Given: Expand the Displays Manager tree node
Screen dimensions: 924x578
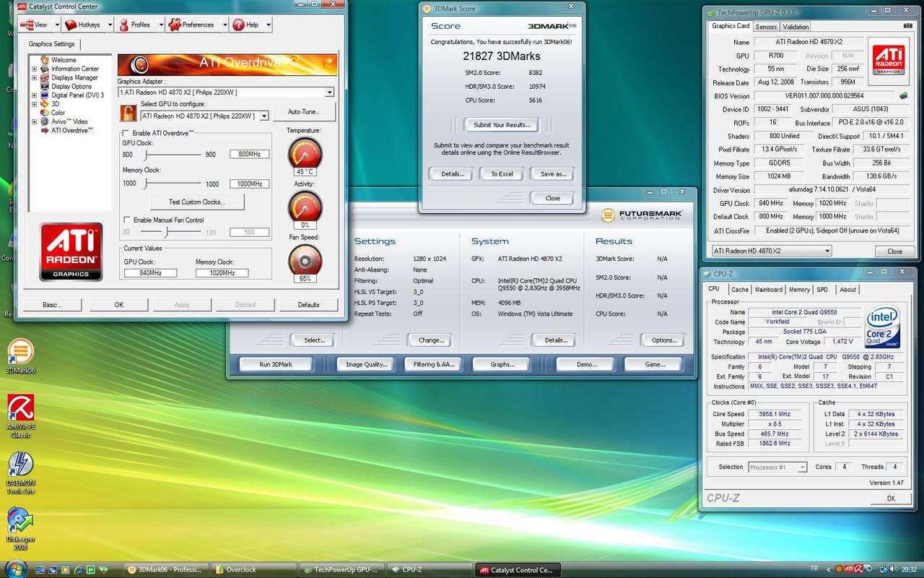Looking at the screenshot, I should click(34, 78).
